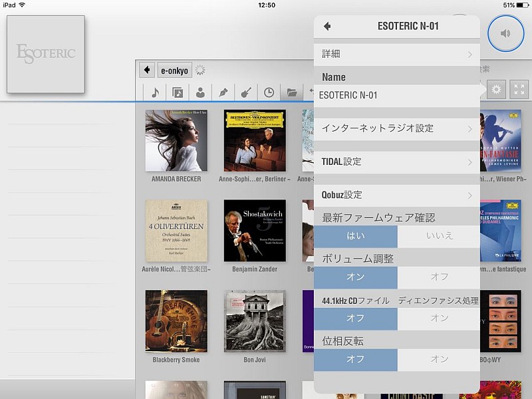The image size is (532, 399).
Task: Click the Anne-Sophi…er, Berliner label
Action: (x=255, y=179)
